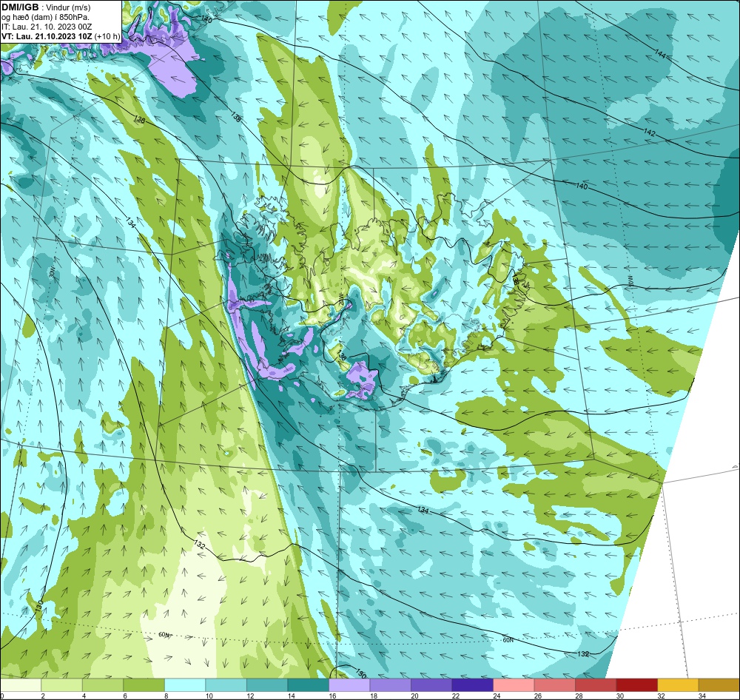The height and width of the screenshot is (700, 740).
Task: Click the 'og hæð (dam) í 850hPa.' line
Action: click(45, 18)
